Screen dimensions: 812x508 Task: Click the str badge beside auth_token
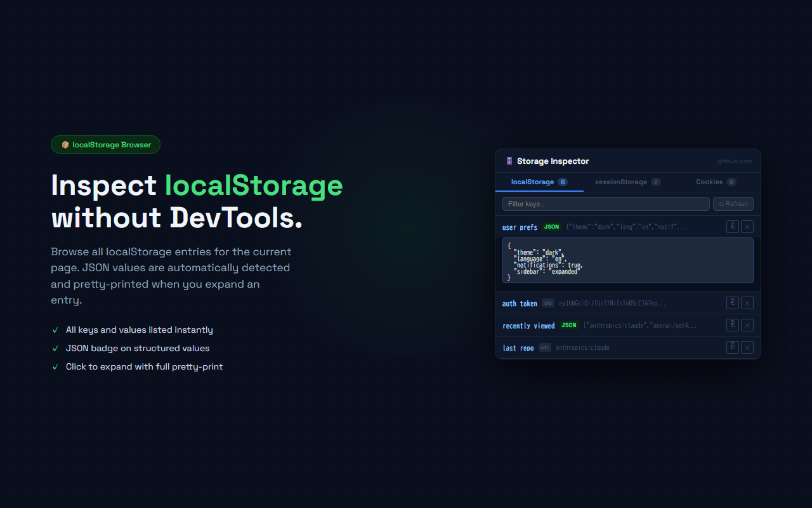tap(548, 303)
